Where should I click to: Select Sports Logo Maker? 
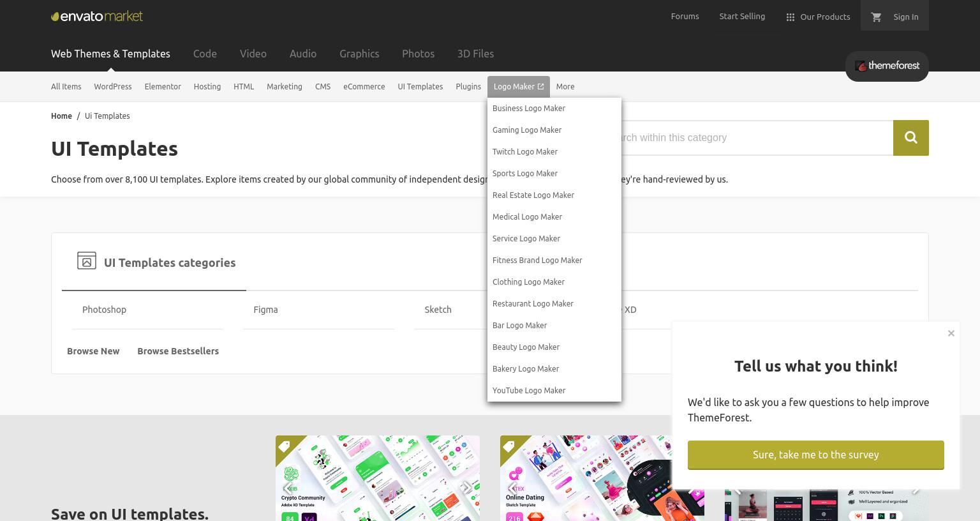(554, 174)
